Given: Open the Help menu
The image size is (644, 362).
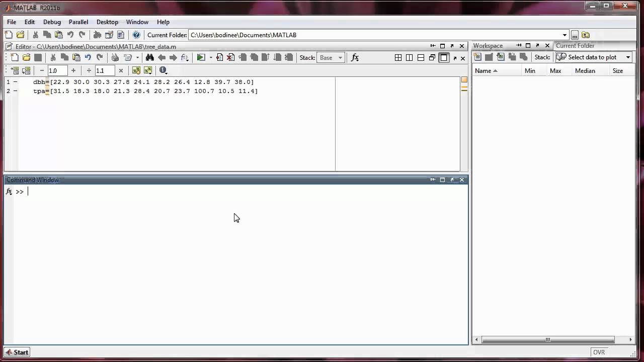Looking at the screenshot, I should tap(163, 22).
